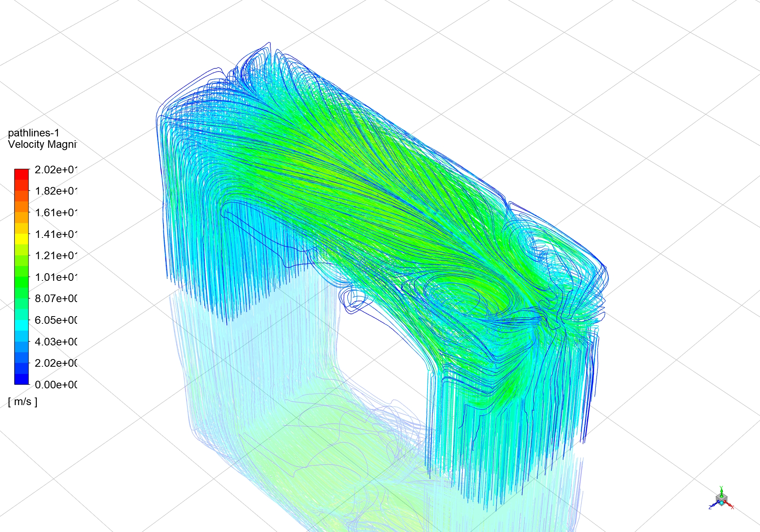Click the axis orientation triad cube

click(721, 499)
